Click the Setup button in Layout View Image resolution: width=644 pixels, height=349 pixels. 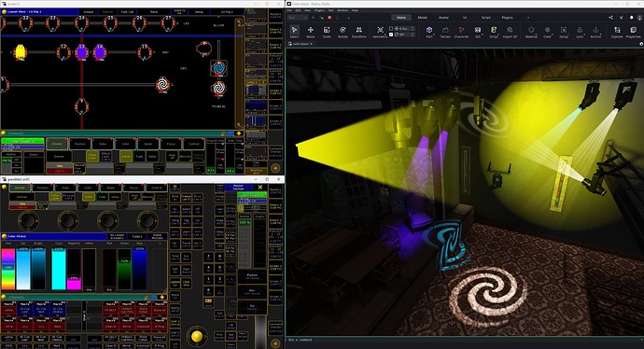coord(199,12)
